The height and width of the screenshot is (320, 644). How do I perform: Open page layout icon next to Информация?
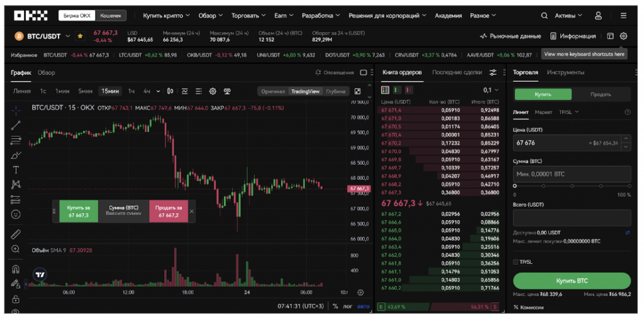click(610, 36)
